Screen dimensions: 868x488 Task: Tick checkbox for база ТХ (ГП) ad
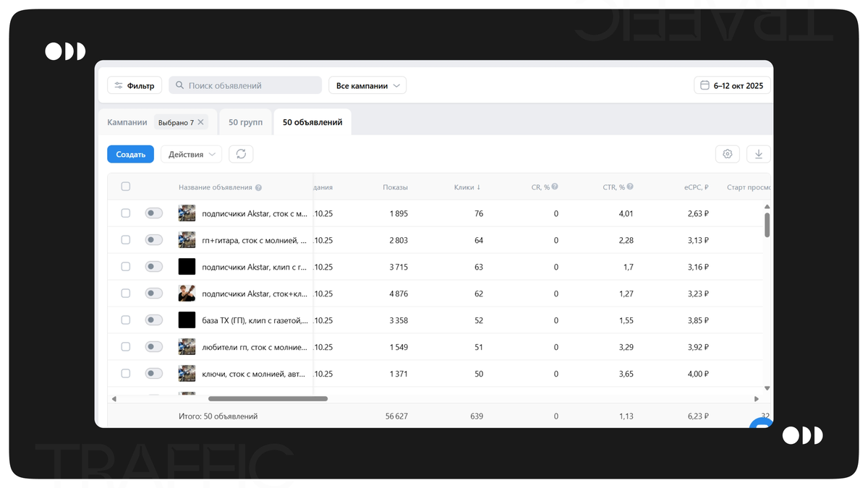pos(126,320)
